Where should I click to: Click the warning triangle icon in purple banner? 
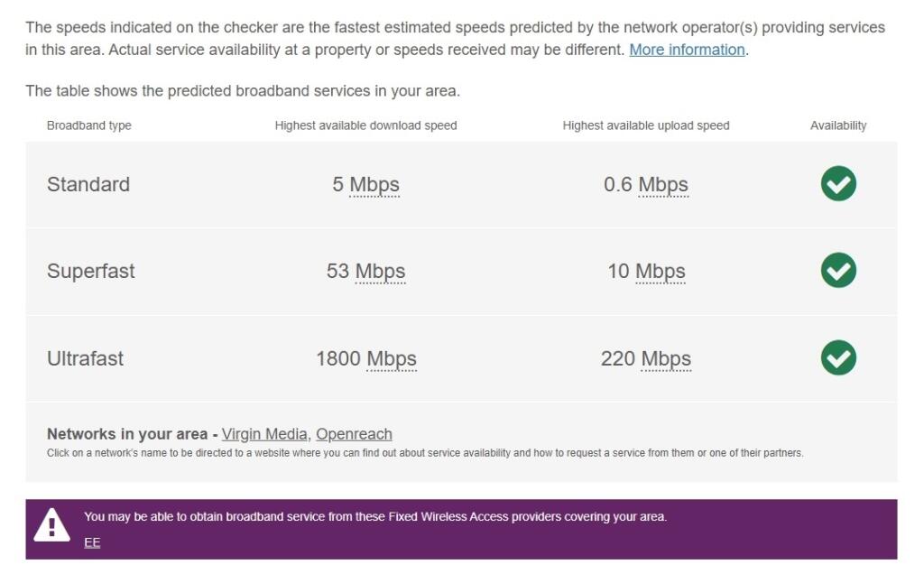pos(51,524)
